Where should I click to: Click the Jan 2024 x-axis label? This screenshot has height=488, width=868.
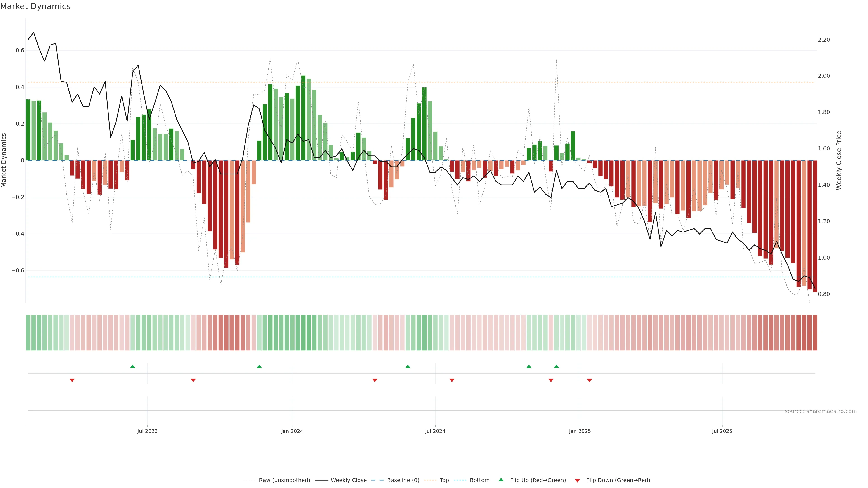click(292, 431)
